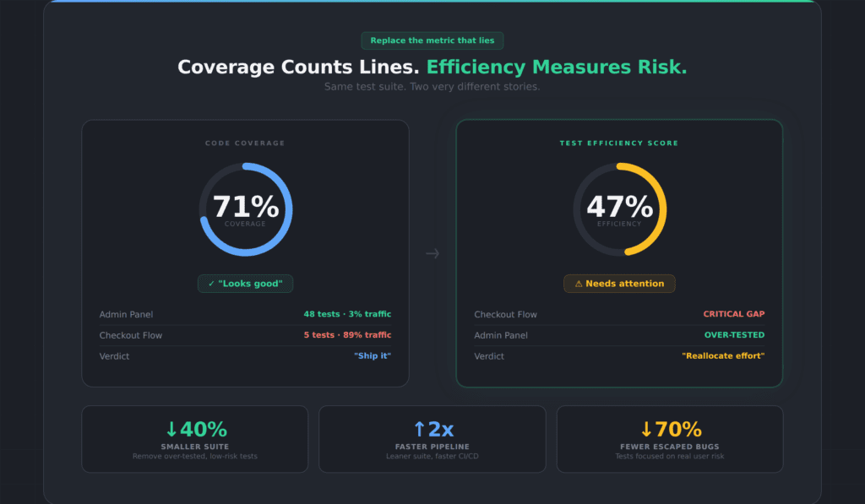865x504 pixels.
Task: Click the checkmark in the Looks good badge
Action: (211, 284)
